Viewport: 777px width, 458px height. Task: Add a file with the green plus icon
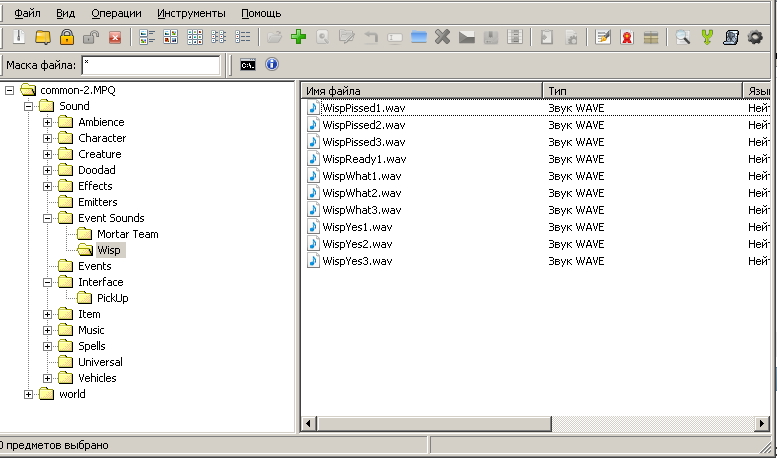click(298, 37)
